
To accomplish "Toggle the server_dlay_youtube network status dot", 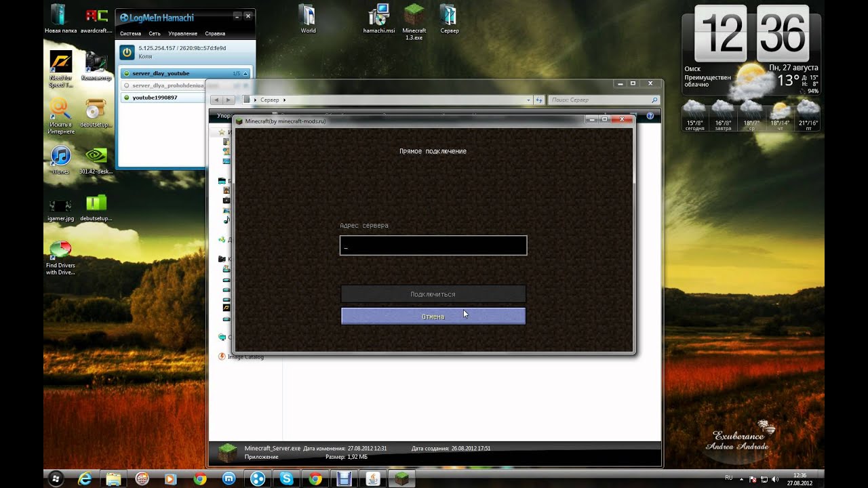I will coord(126,73).
